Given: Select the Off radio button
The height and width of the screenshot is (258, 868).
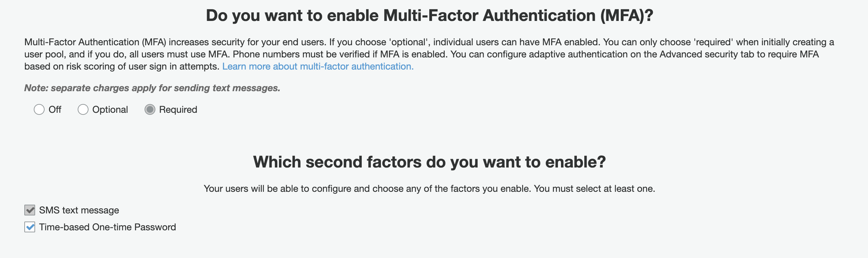Looking at the screenshot, I should [39, 109].
